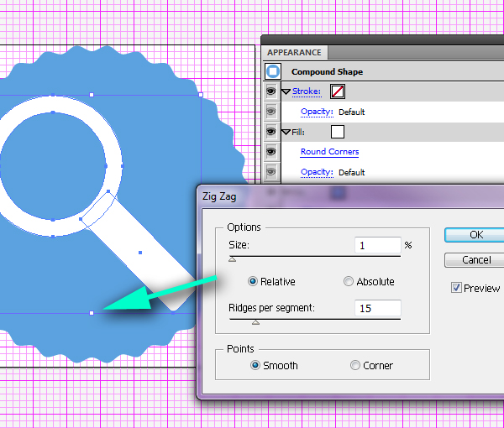Click the Size slider handle
This screenshot has width=504, height=428.
tap(232, 259)
